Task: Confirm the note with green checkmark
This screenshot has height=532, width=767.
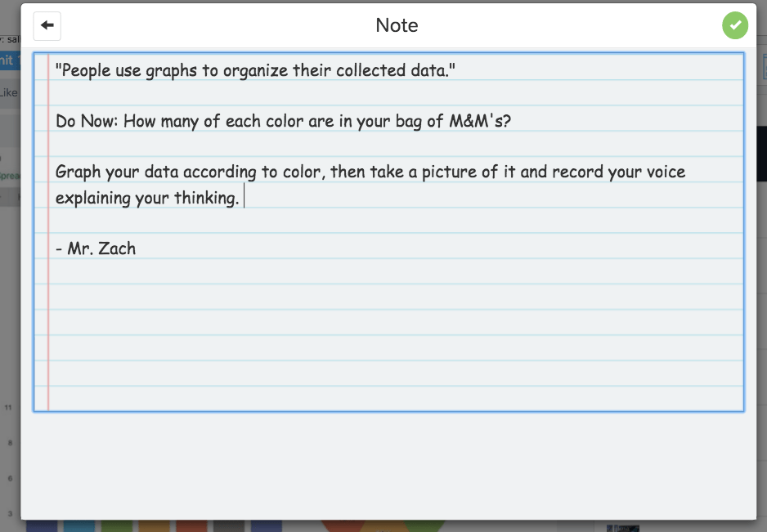Action: (x=735, y=25)
